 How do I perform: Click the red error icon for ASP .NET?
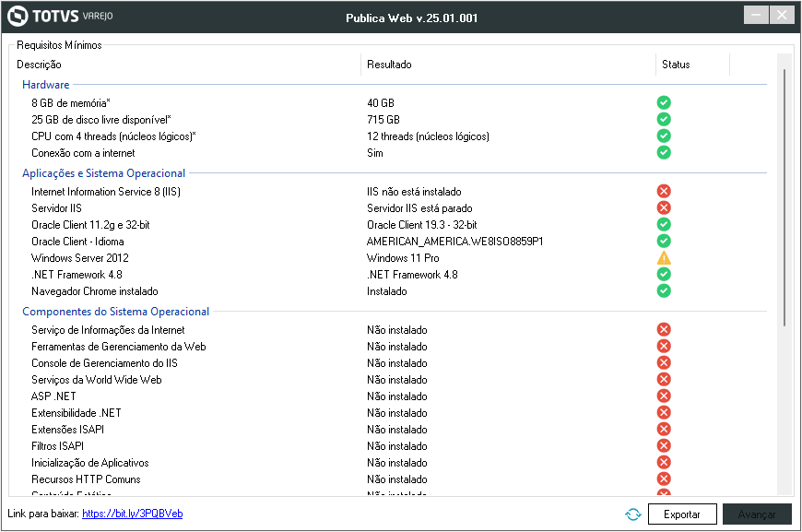pyautogui.click(x=664, y=396)
